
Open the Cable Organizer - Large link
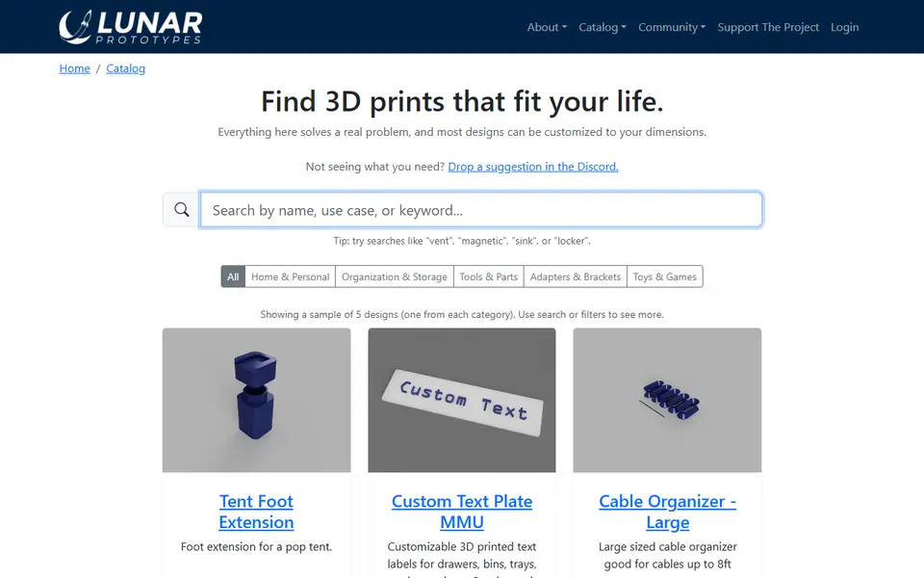668,512
